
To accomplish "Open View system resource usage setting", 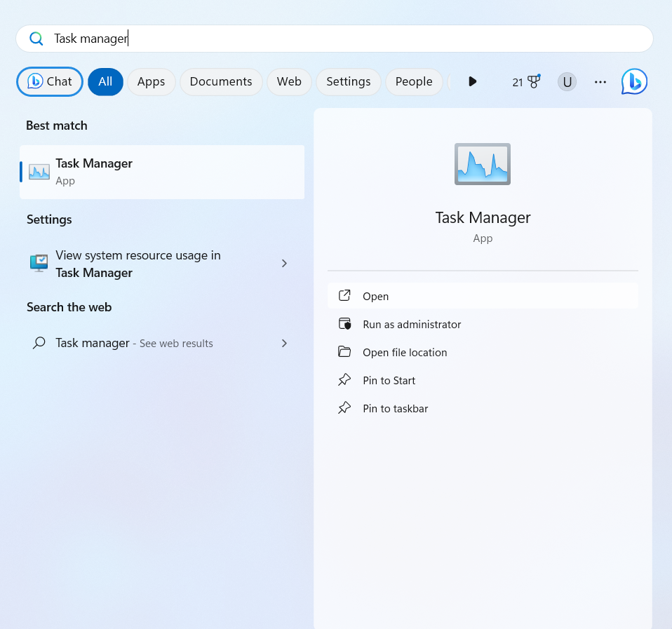I will pos(162,264).
